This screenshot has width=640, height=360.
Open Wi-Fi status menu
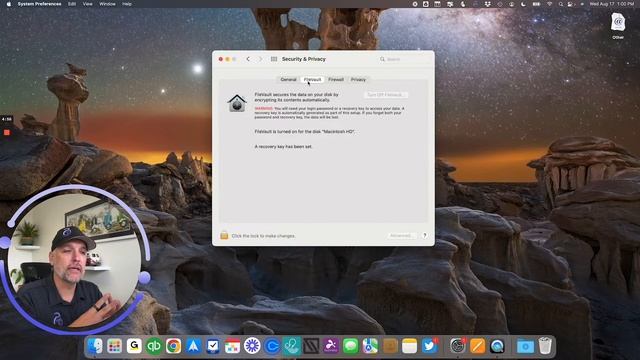(x=549, y=4)
